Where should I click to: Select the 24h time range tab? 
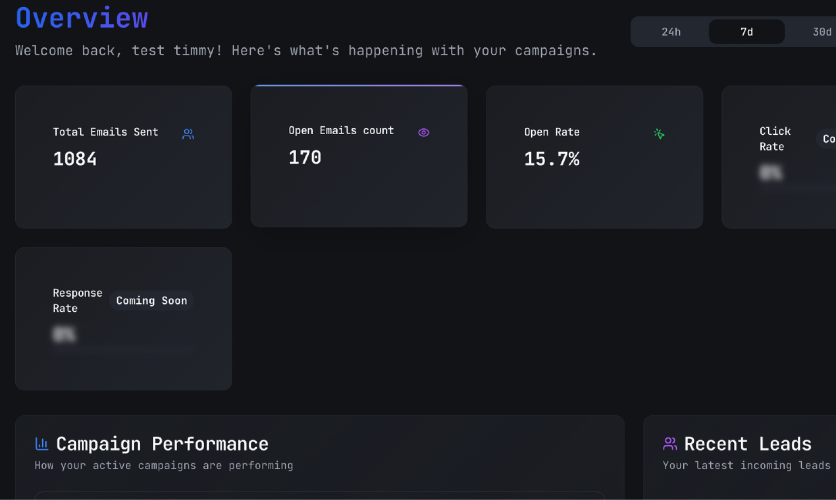(671, 32)
